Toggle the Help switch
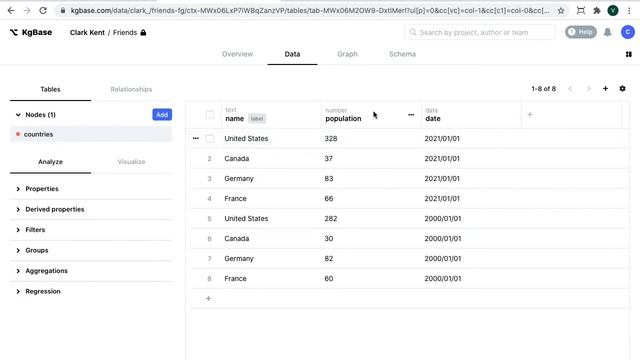The width and height of the screenshot is (640, 360). click(580, 32)
